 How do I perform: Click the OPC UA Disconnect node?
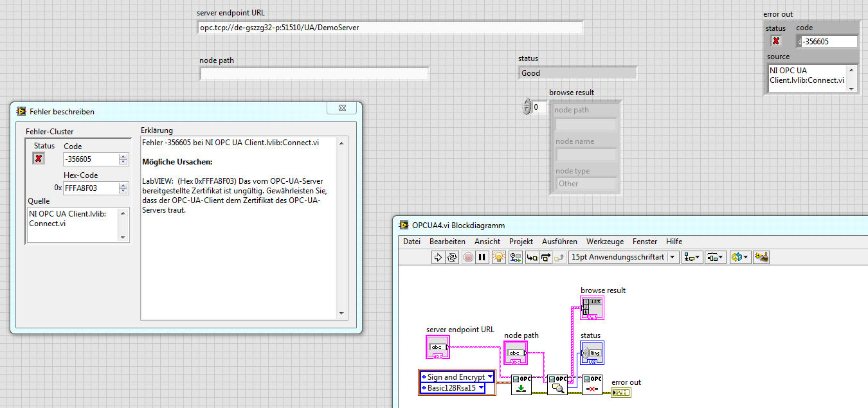click(x=592, y=384)
